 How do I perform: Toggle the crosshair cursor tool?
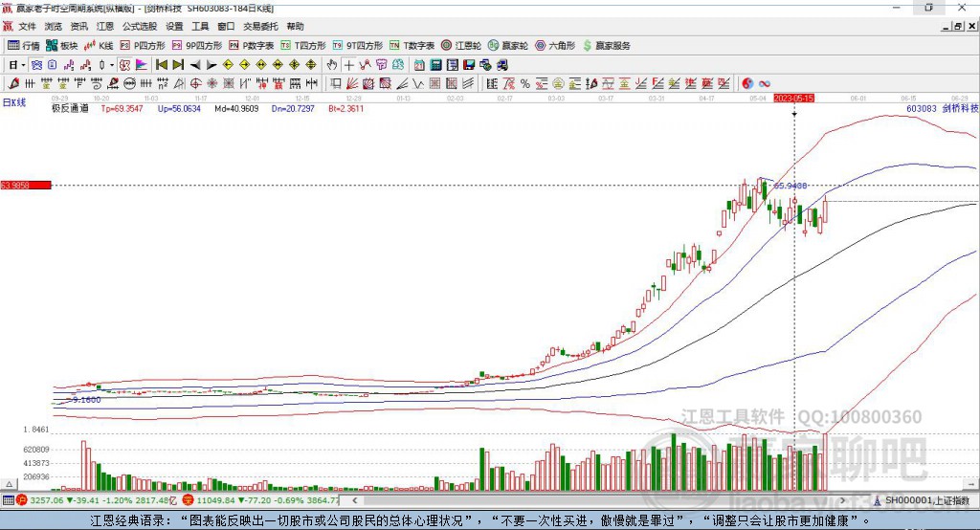[x=348, y=65]
